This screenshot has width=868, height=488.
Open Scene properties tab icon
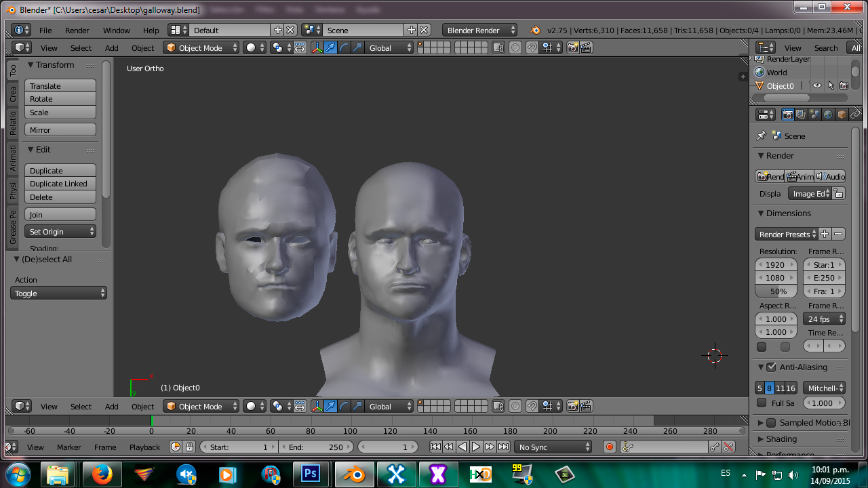pos(814,115)
